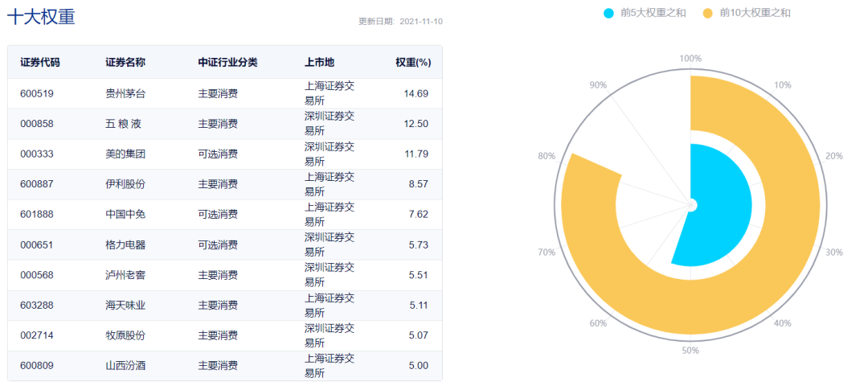Click the 美的集团 security name
Viewport: 868px width, 386px height.
pos(125,154)
